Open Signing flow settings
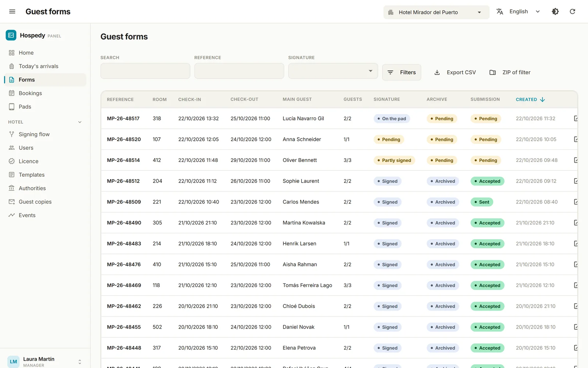This screenshot has width=588, height=368. pos(45,134)
